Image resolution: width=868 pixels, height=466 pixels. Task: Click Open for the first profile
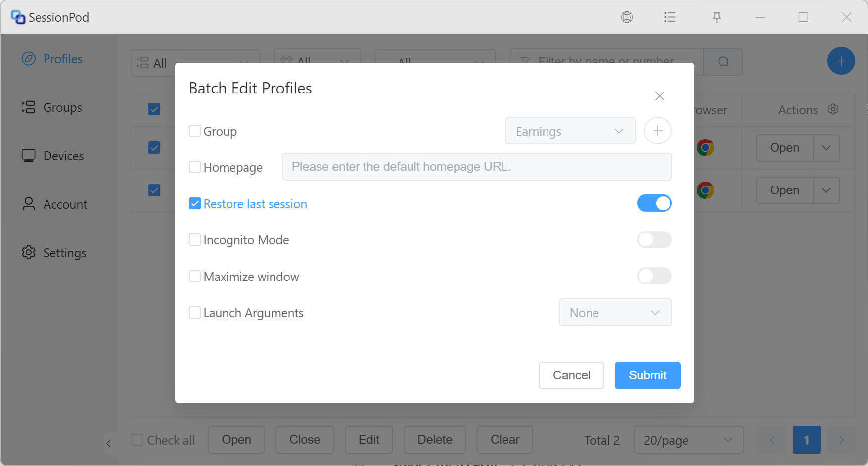coord(784,147)
